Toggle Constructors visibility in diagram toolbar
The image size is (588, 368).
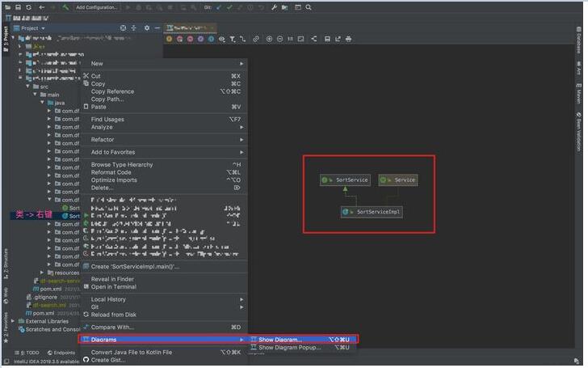point(179,39)
